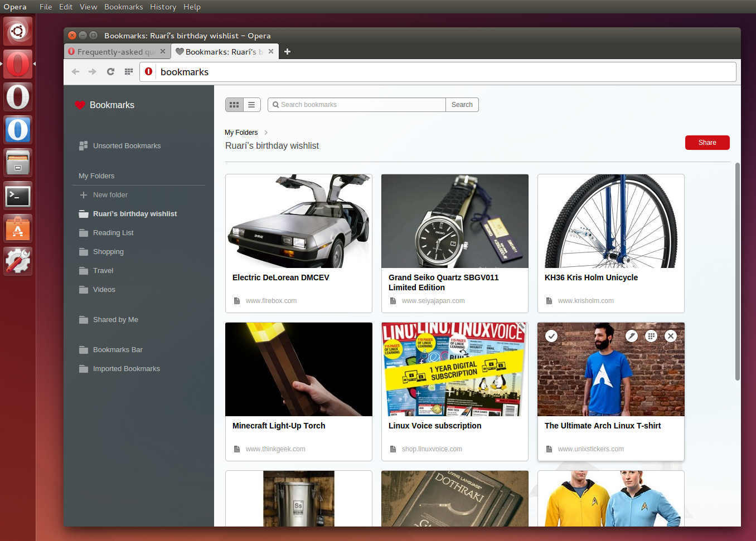Image resolution: width=756 pixels, height=541 pixels.
Task: Share the birthday wishlist folder
Action: tap(707, 142)
